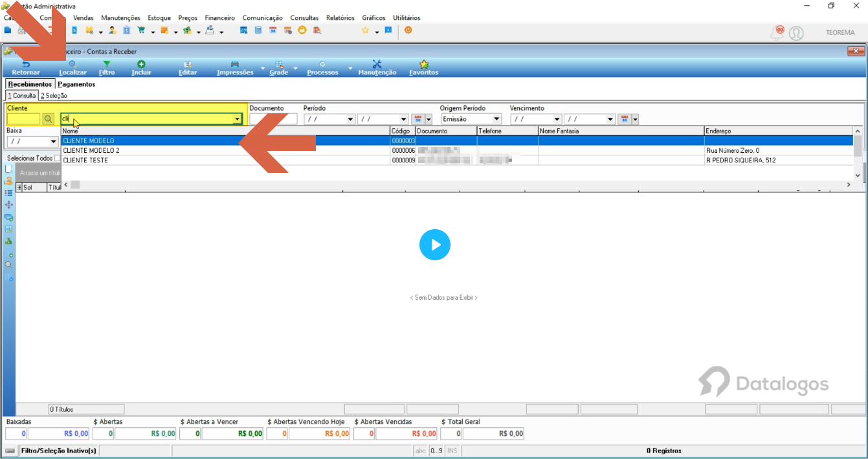Click the blue grid icon in left sidebar
868x459 pixels.
[8, 229]
